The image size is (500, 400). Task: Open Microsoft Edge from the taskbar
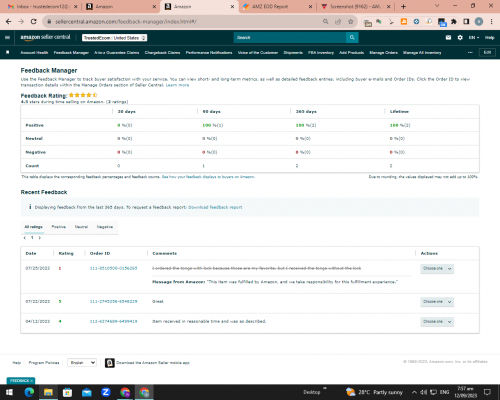(x=29, y=392)
